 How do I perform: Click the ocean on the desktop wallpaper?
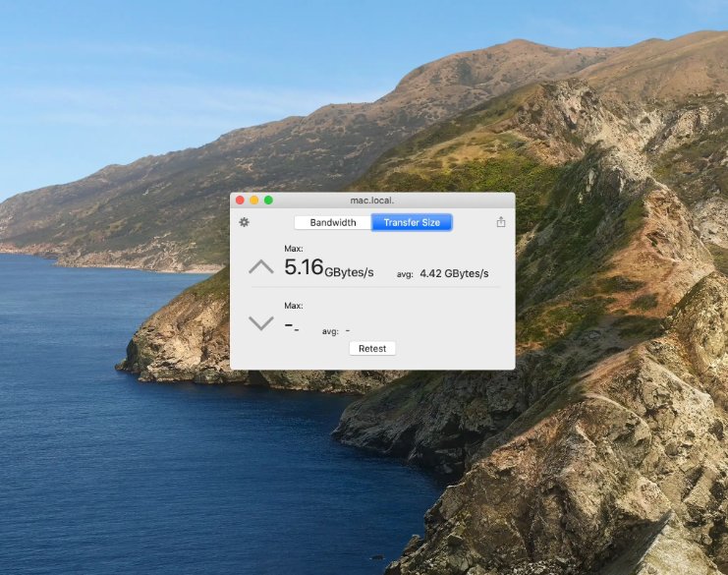tap(147, 462)
